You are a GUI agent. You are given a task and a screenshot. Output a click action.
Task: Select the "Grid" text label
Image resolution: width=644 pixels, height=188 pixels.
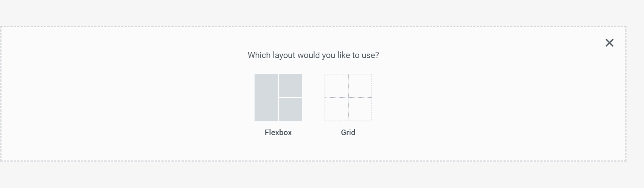coord(348,133)
